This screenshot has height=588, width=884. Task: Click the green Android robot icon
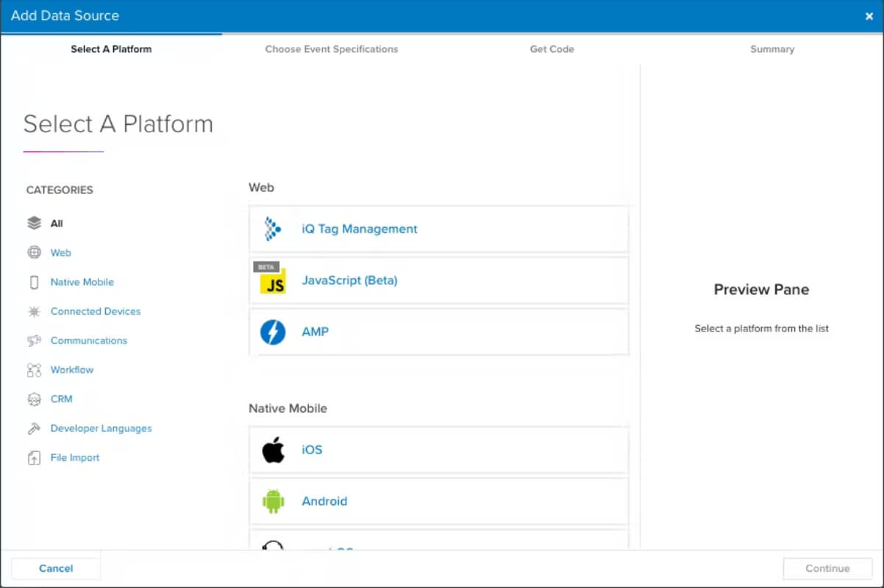[x=273, y=501]
